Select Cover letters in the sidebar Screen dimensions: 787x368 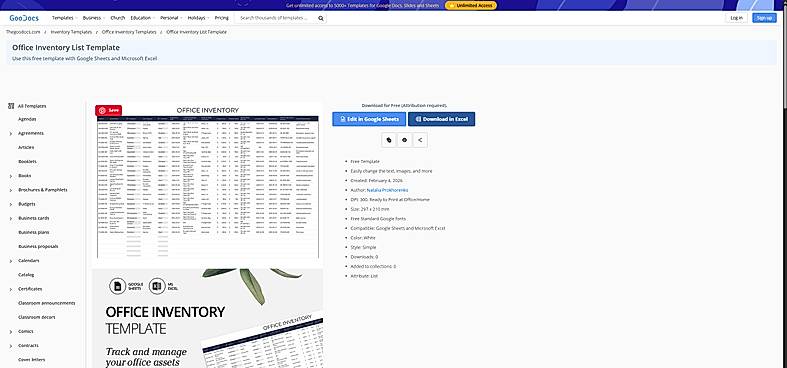point(32,360)
